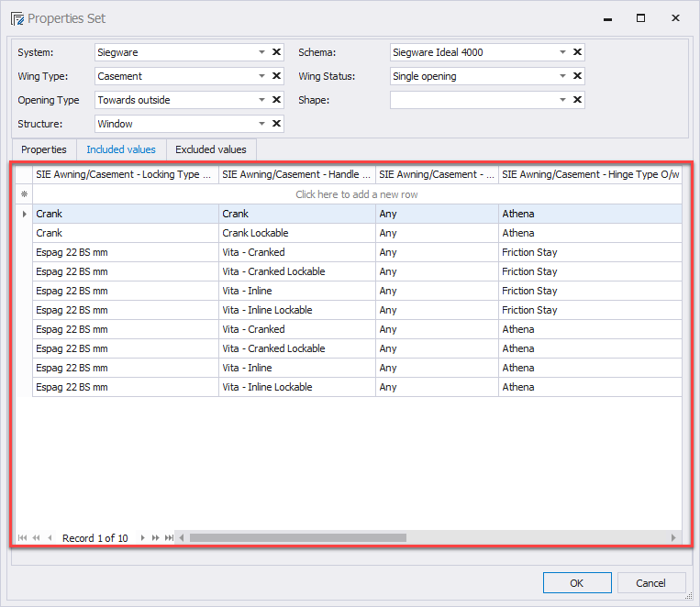700x607 pixels.
Task: Clear the Opening Type field value
Action: point(276,100)
